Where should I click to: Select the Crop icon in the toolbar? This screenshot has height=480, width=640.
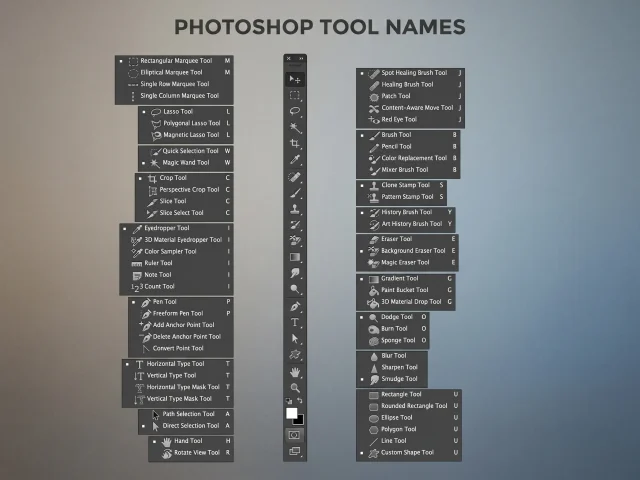coord(295,144)
